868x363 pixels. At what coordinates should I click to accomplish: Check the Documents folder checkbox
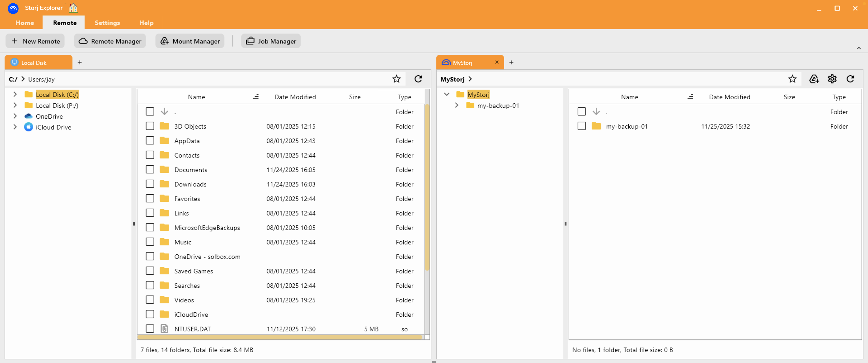pos(150,169)
